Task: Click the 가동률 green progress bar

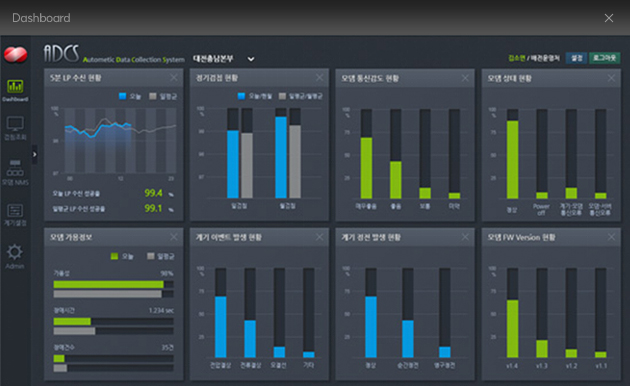Action: pyautogui.click(x=108, y=284)
